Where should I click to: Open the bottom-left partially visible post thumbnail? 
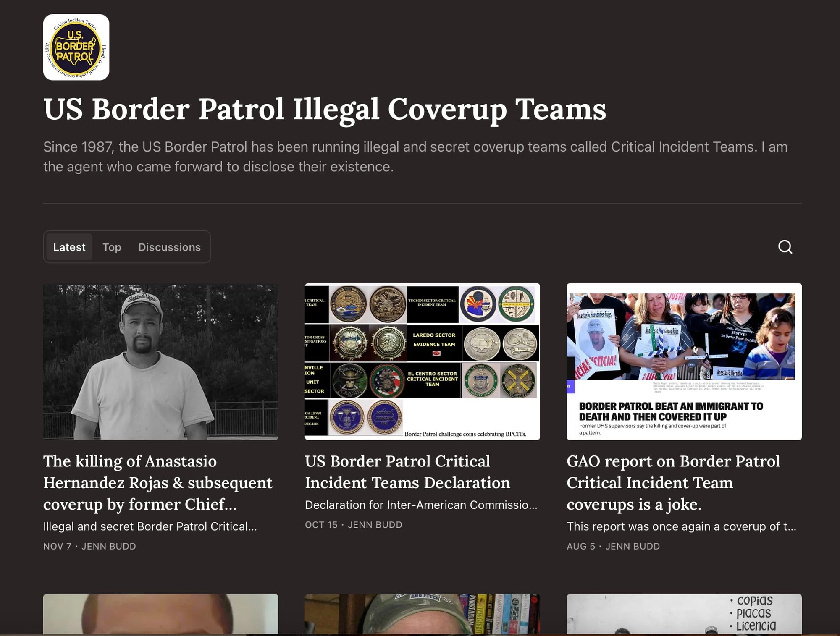[x=160, y=614]
